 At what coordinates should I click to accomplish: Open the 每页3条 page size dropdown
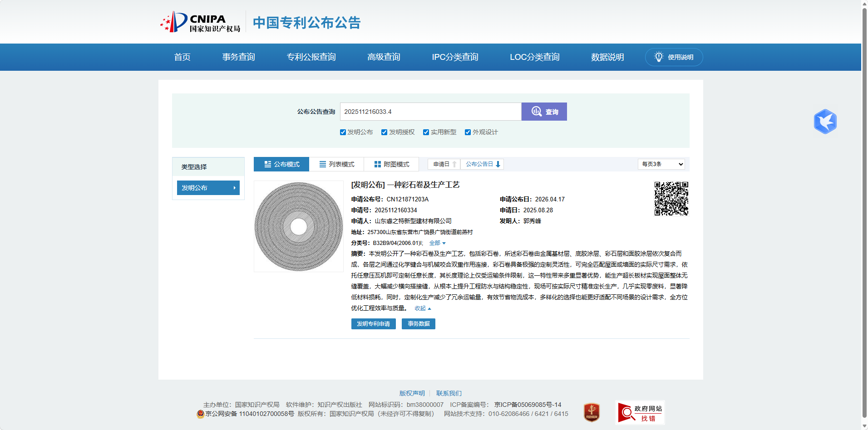coord(661,164)
